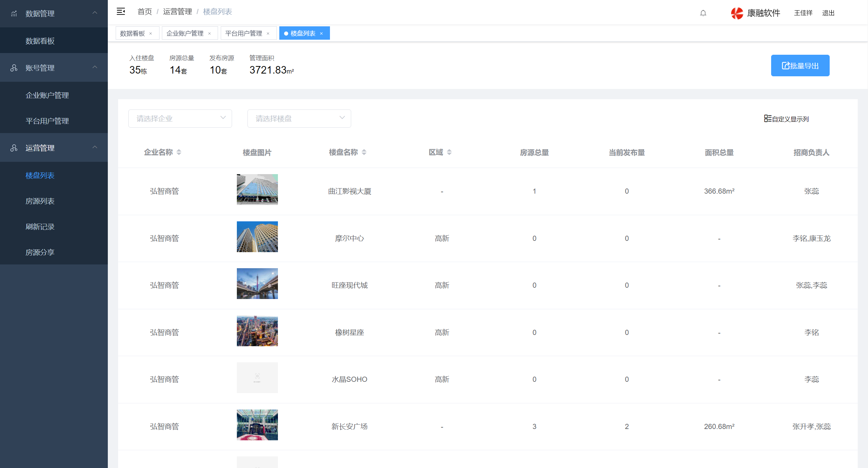Open 数据看板 in the sidebar

coord(54,41)
